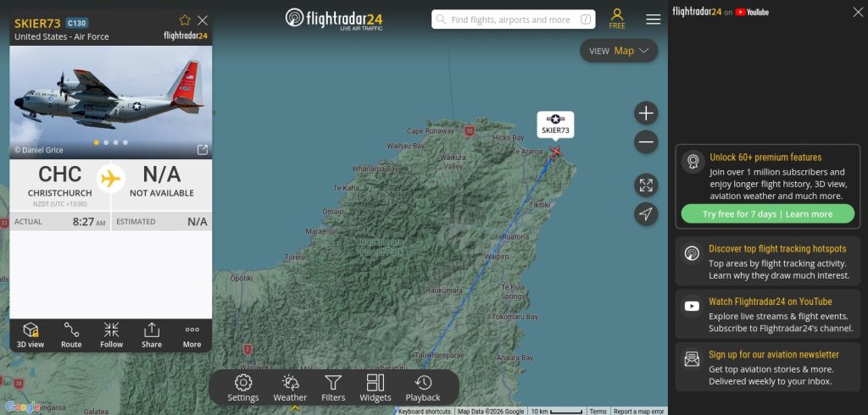Enable my location arrow on map
Image resolution: width=868 pixels, height=415 pixels.
[646, 214]
